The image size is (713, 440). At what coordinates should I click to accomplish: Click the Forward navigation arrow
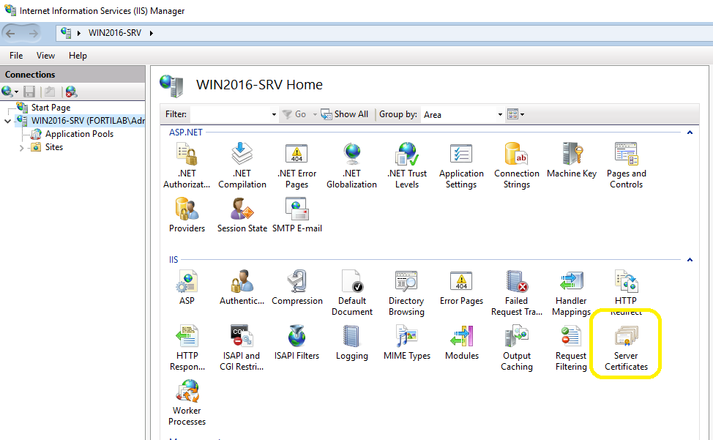click(33, 33)
